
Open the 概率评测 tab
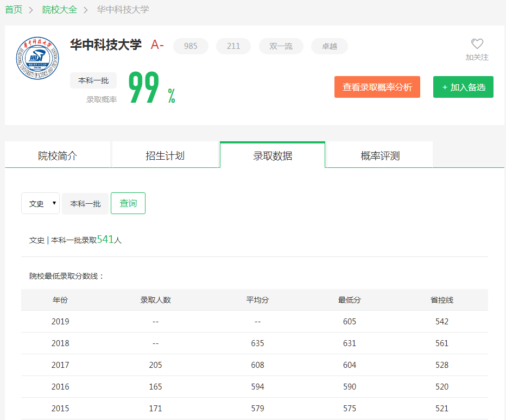[380, 156]
